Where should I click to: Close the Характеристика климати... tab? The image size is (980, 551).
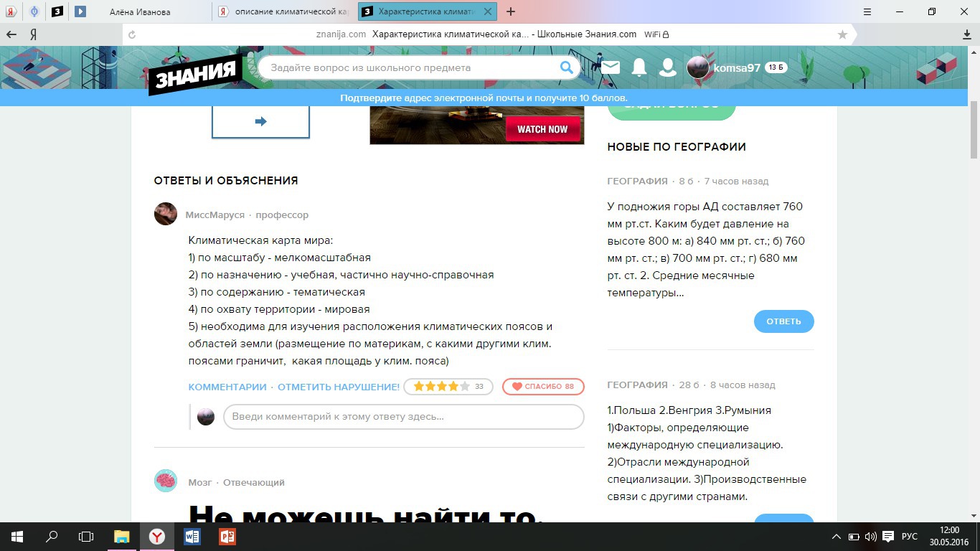(x=489, y=11)
